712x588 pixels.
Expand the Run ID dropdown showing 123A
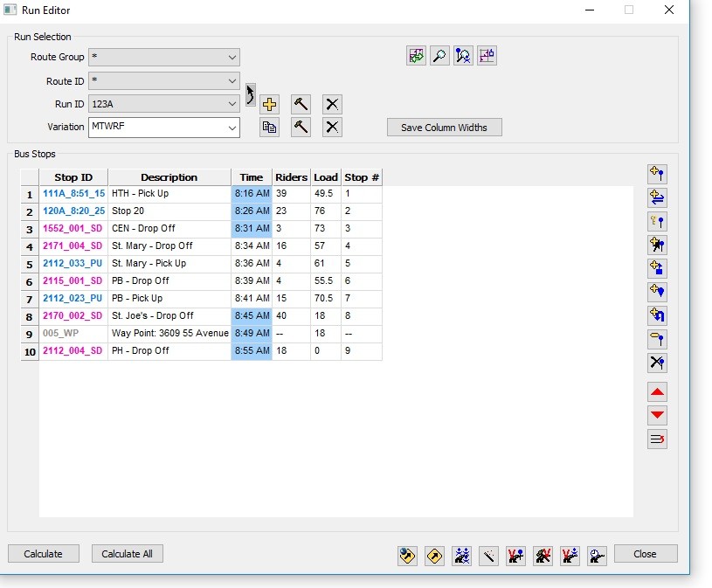(x=164, y=104)
